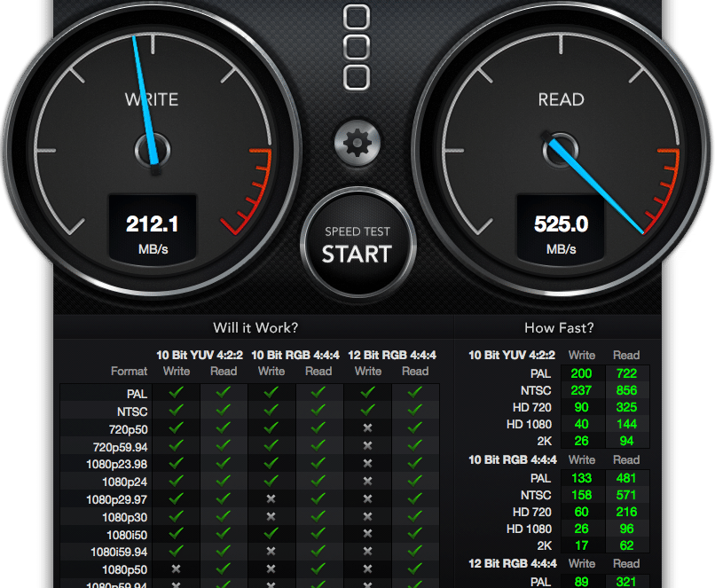The width and height of the screenshot is (715, 588).
Task: Click the 325 HD 720 read value
Action: pyautogui.click(x=626, y=407)
